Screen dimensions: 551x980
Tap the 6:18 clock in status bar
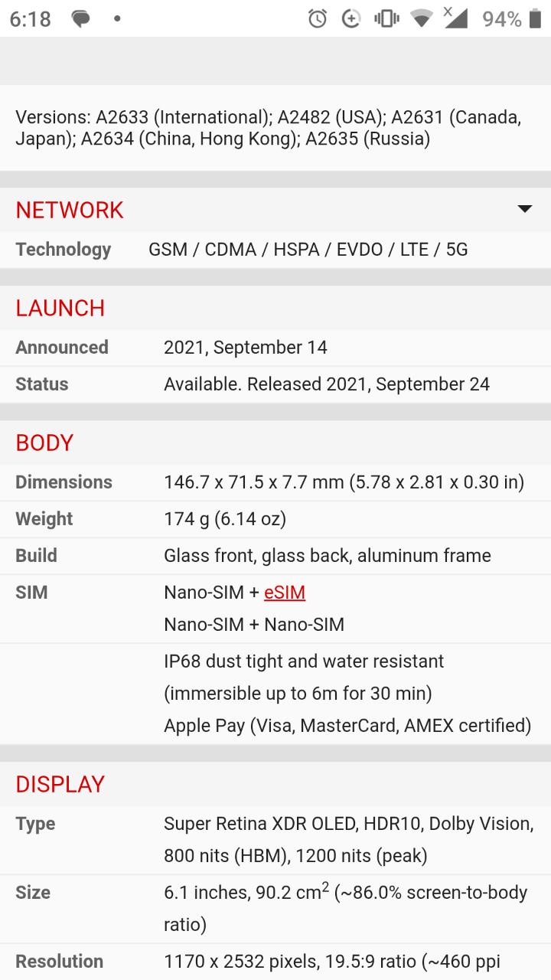(x=31, y=19)
